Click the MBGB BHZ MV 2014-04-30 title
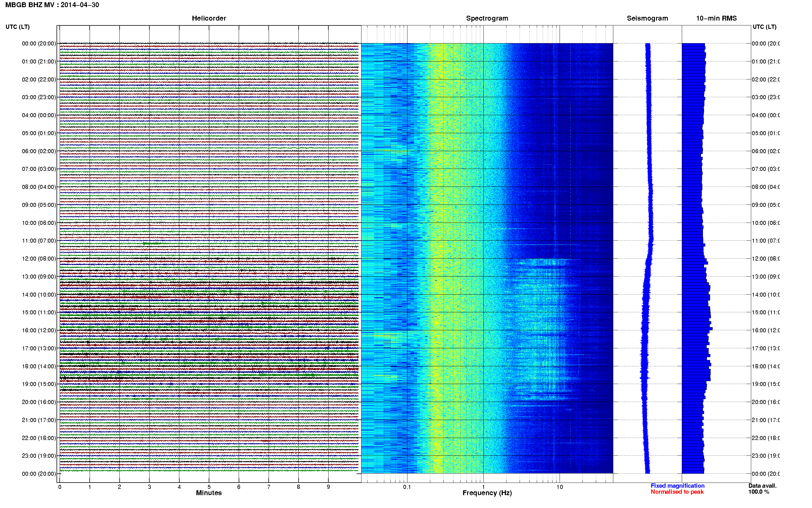Image resolution: width=812 pixels, height=508 pixels. point(52,5)
